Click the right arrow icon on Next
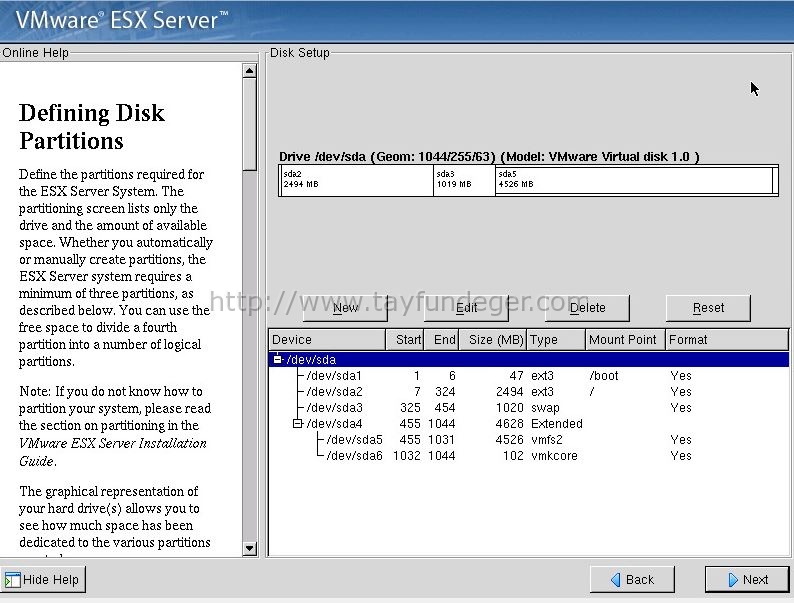This screenshot has width=794, height=603. (x=733, y=580)
